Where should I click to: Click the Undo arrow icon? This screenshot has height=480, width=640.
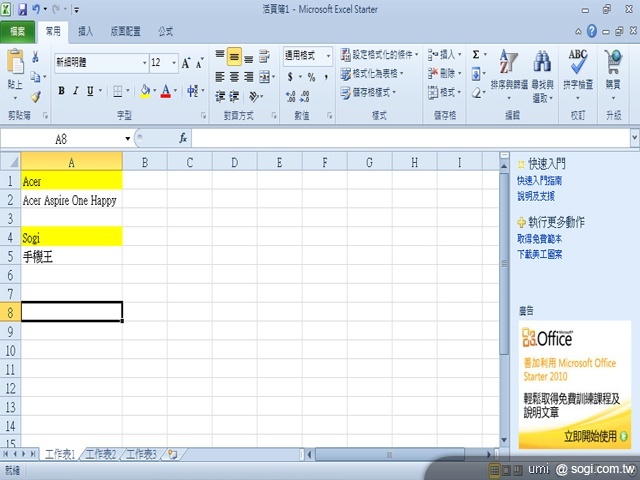tap(36, 9)
